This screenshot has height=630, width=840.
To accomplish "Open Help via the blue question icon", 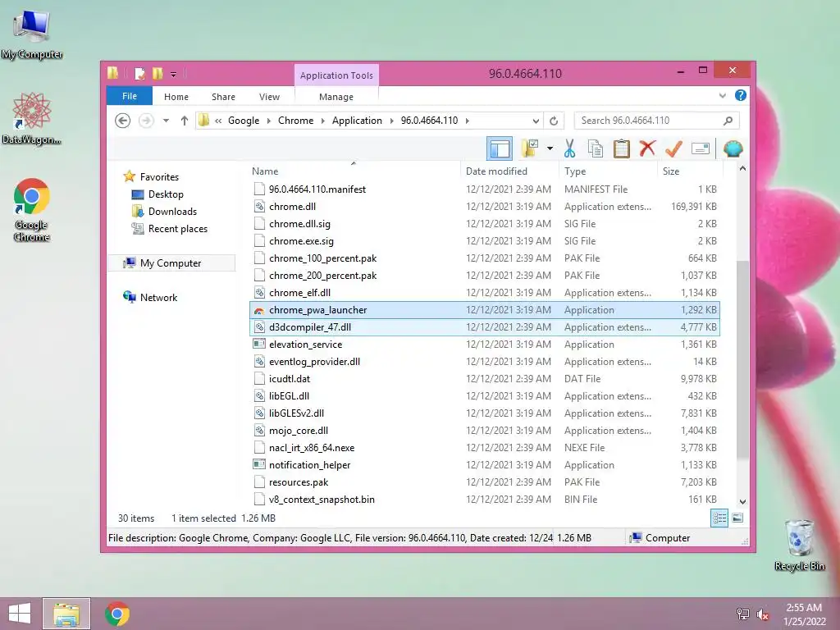I will (x=741, y=95).
